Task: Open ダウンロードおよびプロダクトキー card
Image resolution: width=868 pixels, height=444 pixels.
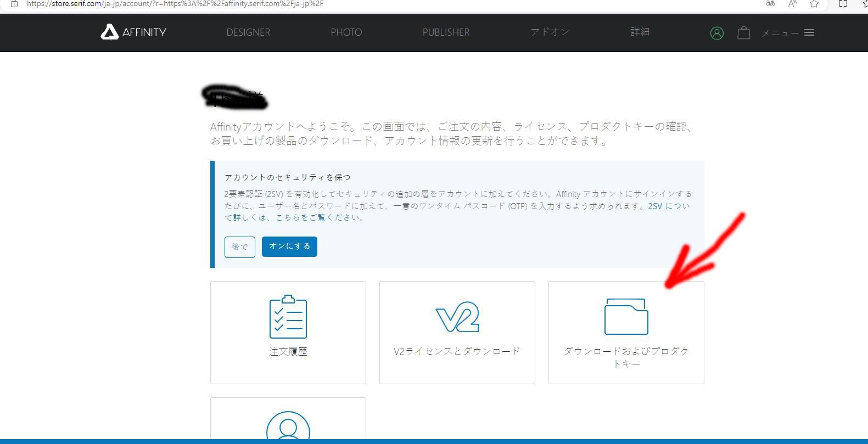Action: click(x=626, y=333)
